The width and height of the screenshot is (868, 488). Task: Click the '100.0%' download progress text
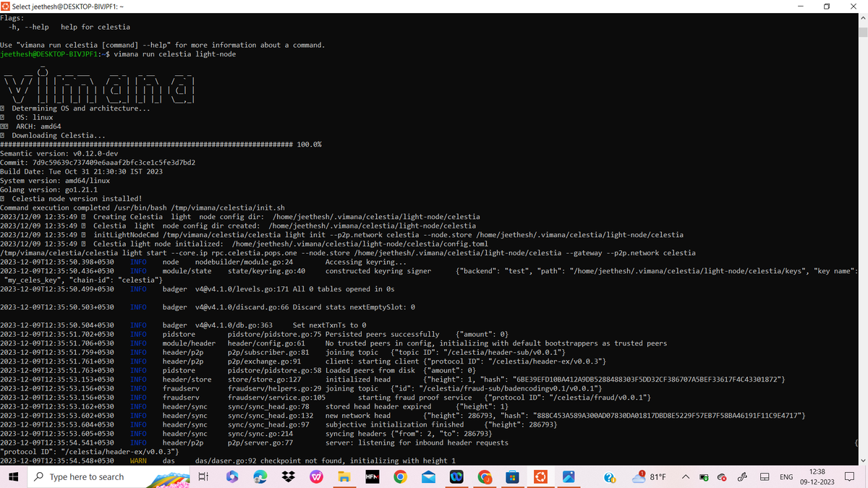pos(309,145)
